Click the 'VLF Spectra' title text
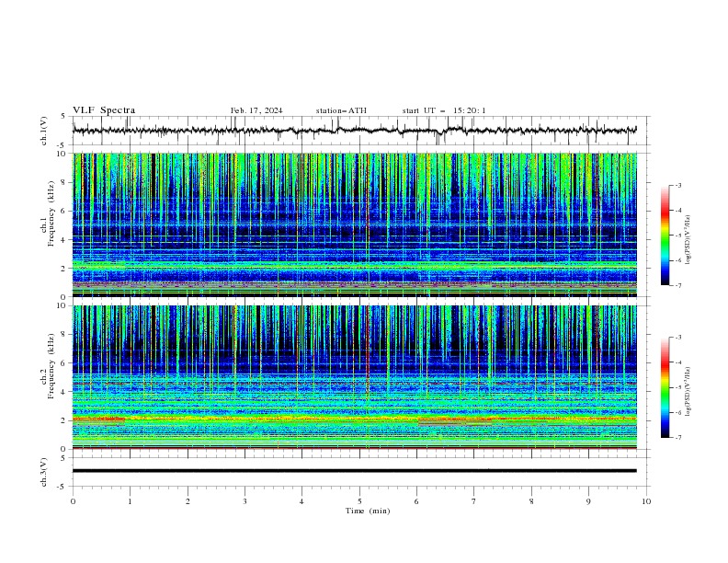Screen dimensions: 728x563 (x=104, y=110)
